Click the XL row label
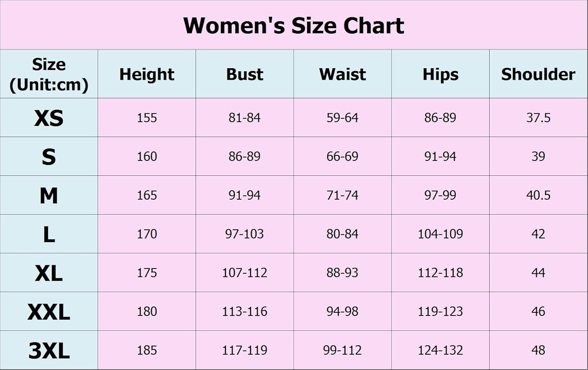The image size is (588, 370). pos(49,273)
